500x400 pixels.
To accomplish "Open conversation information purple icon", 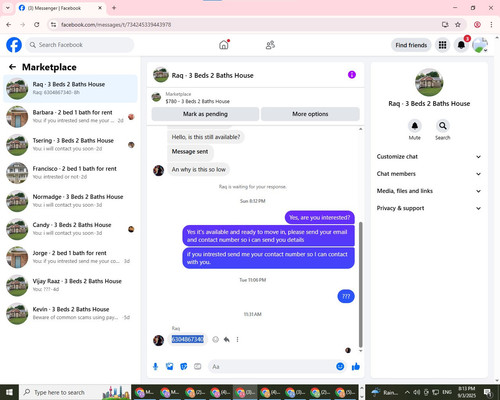I will (x=352, y=75).
